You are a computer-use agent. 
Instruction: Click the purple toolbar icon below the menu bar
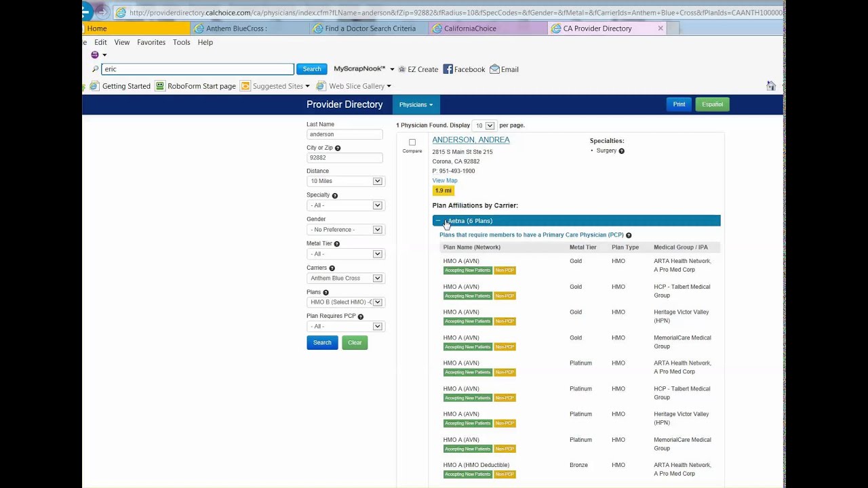tap(95, 55)
